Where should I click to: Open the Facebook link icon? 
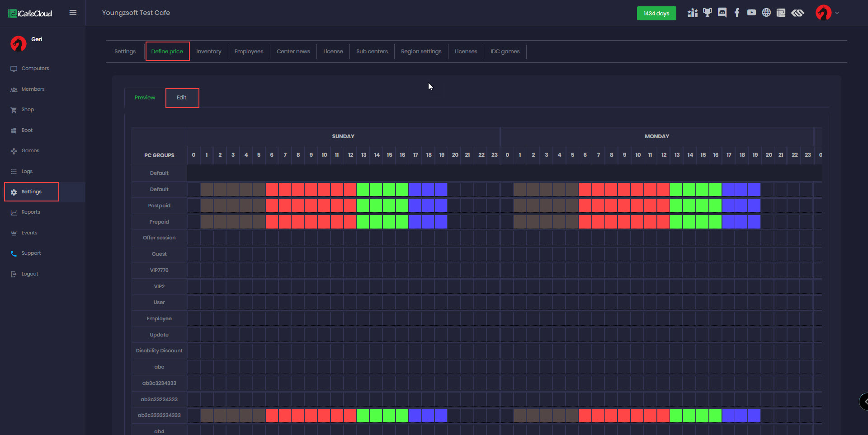tap(737, 13)
